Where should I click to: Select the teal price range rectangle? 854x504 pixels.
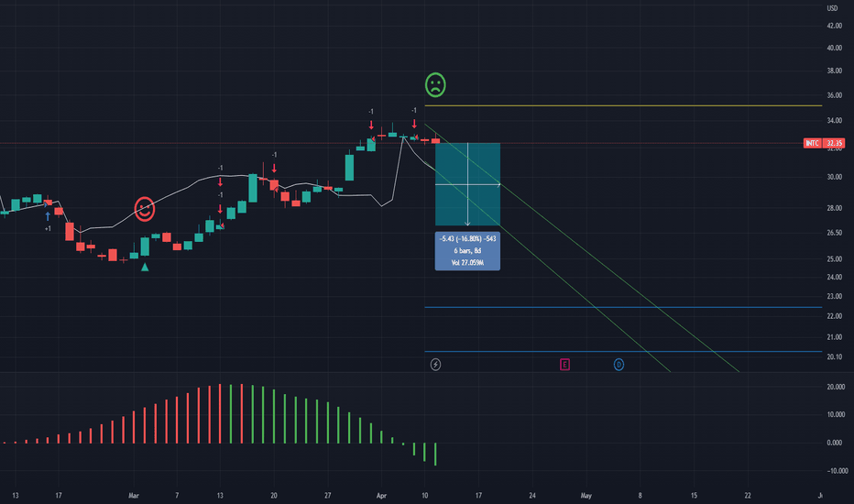pos(467,184)
